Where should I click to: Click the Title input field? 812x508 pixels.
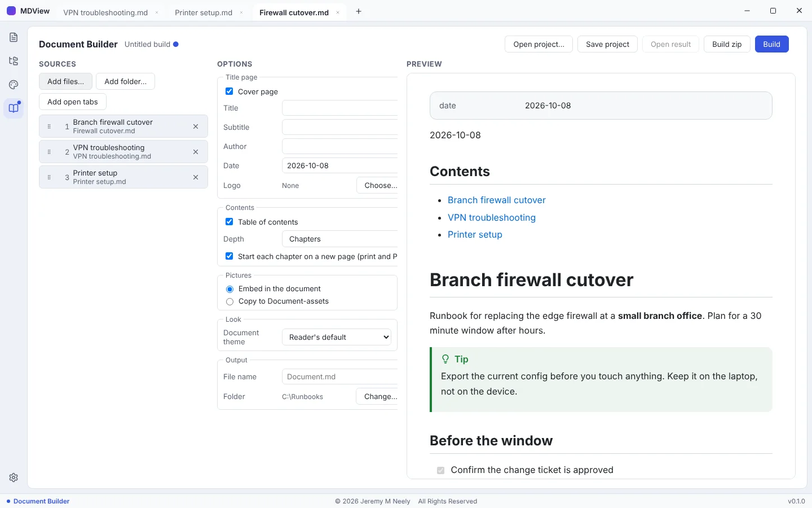340,108
